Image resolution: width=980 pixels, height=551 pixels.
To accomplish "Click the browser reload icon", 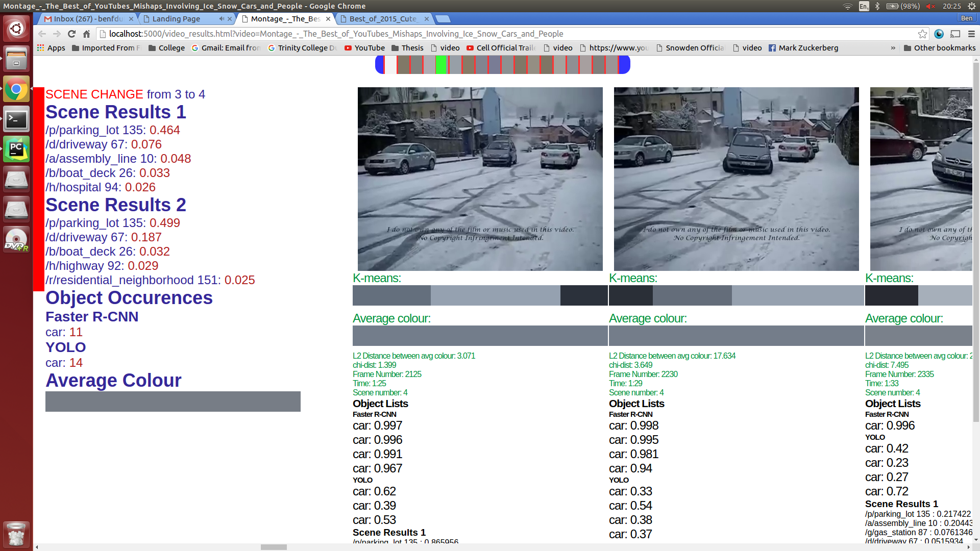I will tap(71, 34).
